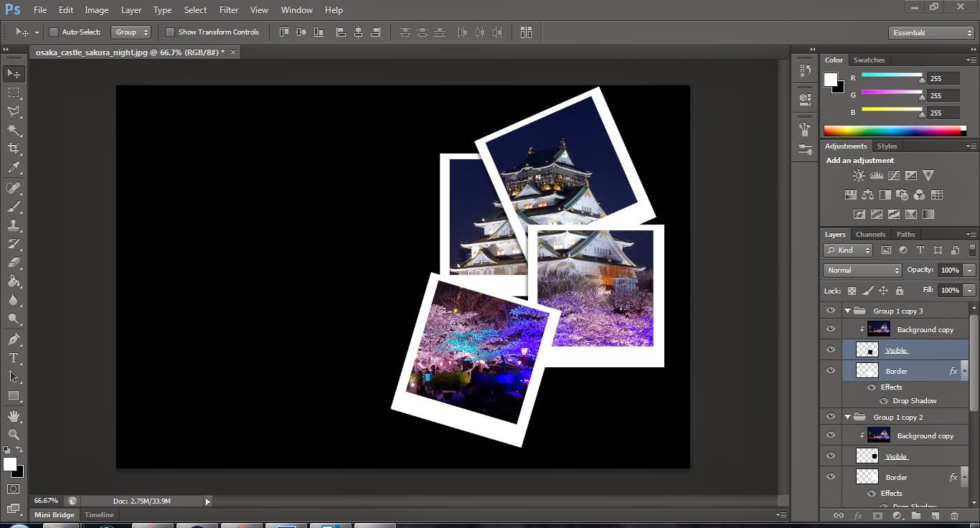Enable the Auto-Select checkbox
Image resolution: width=980 pixels, height=528 pixels.
[53, 32]
